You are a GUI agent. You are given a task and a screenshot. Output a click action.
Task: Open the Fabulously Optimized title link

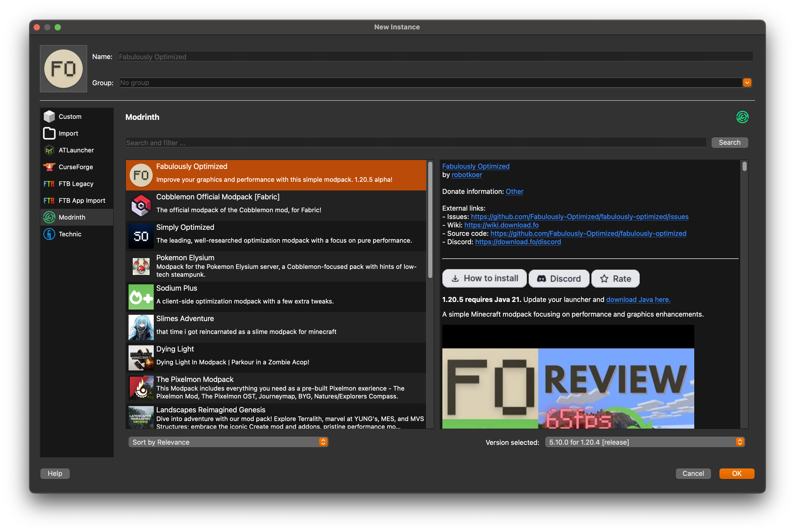(x=476, y=166)
